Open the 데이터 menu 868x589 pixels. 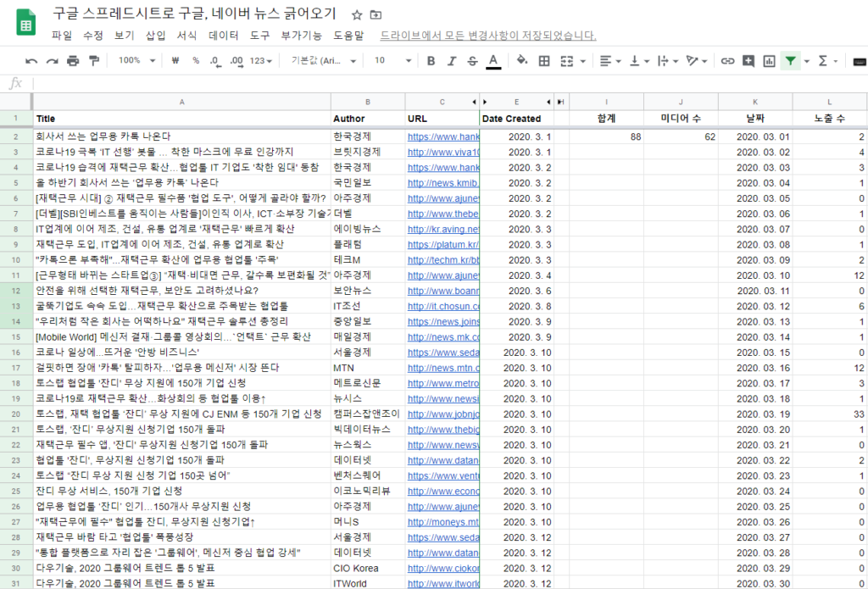click(223, 36)
